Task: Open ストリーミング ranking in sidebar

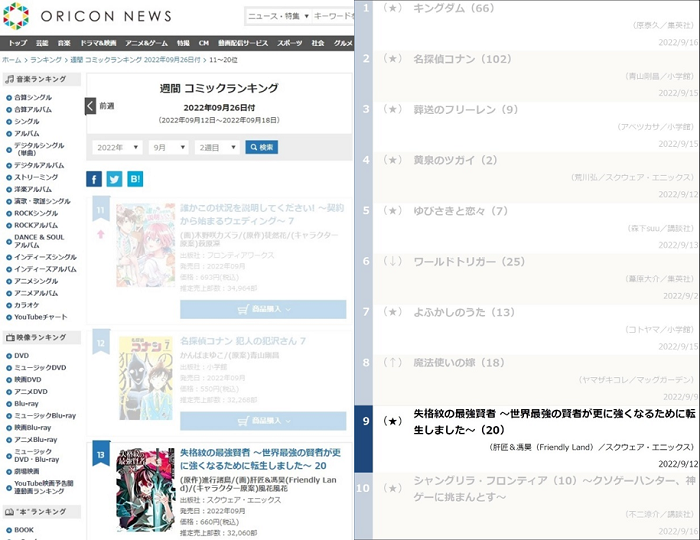Action: click(36, 177)
